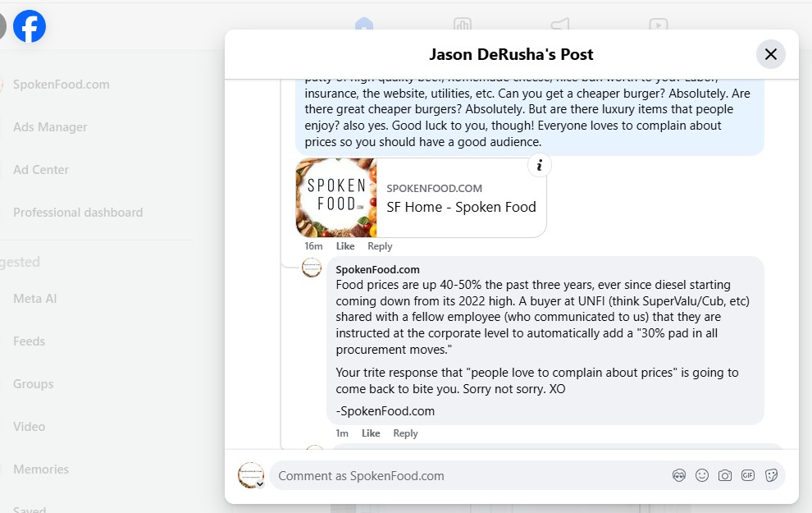Go to Professional dashboard in sidebar

click(x=78, y=213)
